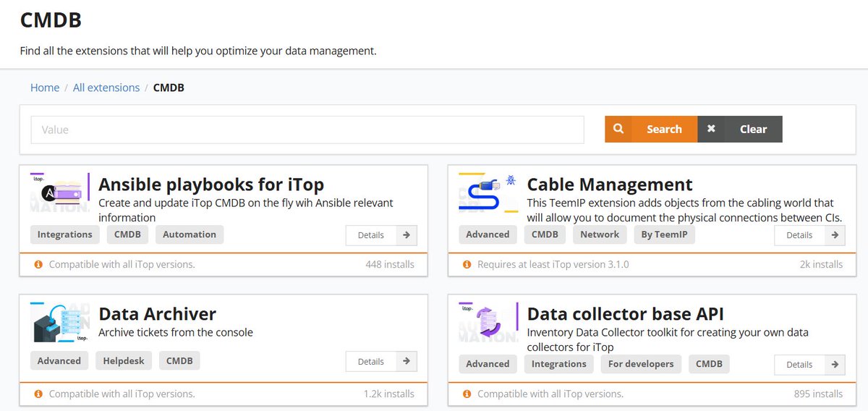Select CMDB tag on Data collector card
Screen dimensions: 868x411
(709, 364)
